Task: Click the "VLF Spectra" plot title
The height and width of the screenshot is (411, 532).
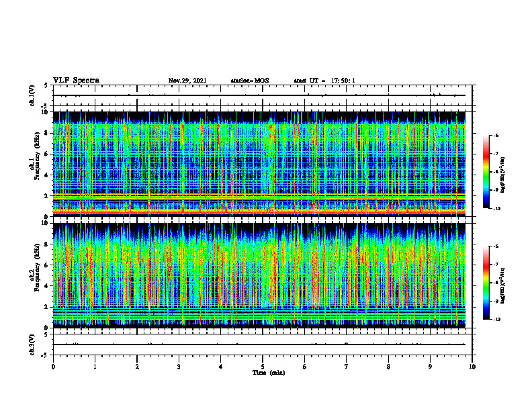Action: pyautogui.click(x=76, y=81)
